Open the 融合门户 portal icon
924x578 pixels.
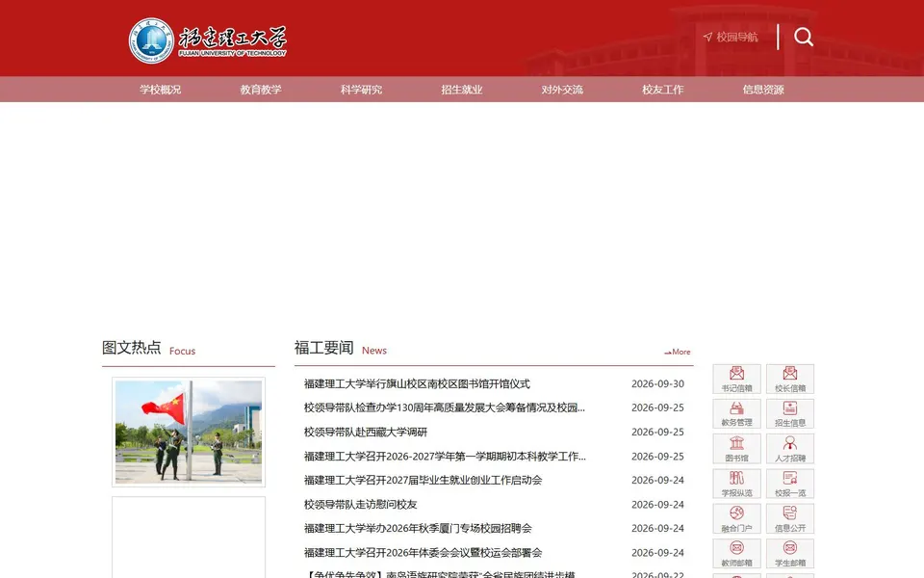coord(736,518)
